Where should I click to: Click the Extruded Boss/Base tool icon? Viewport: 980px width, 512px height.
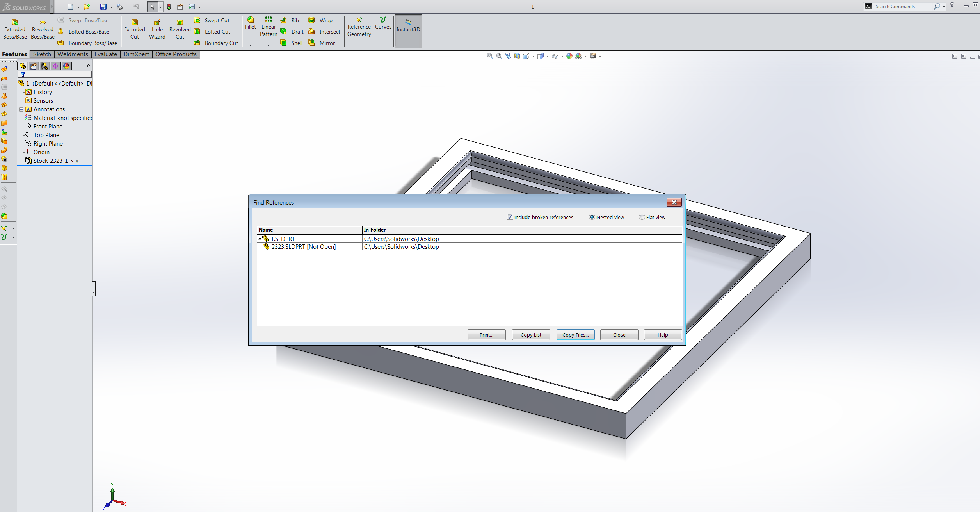pos(15,22)
